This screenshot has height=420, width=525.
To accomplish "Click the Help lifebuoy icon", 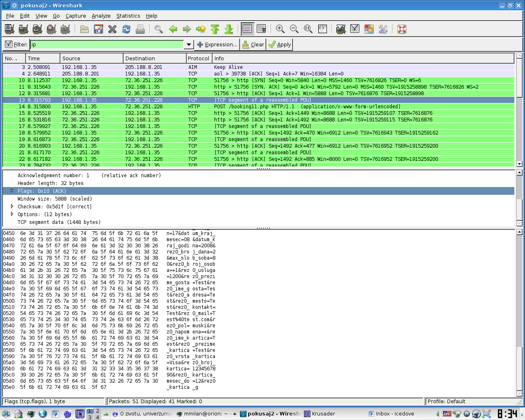I will [402, 29].
